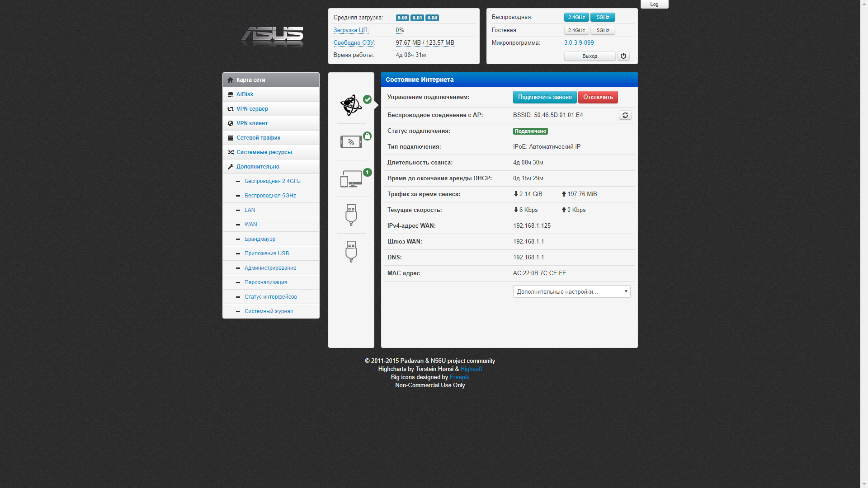Open the firmware version 3.0.3.9-099 link
This screenshot has width=868, height=488.
point(579,43)
